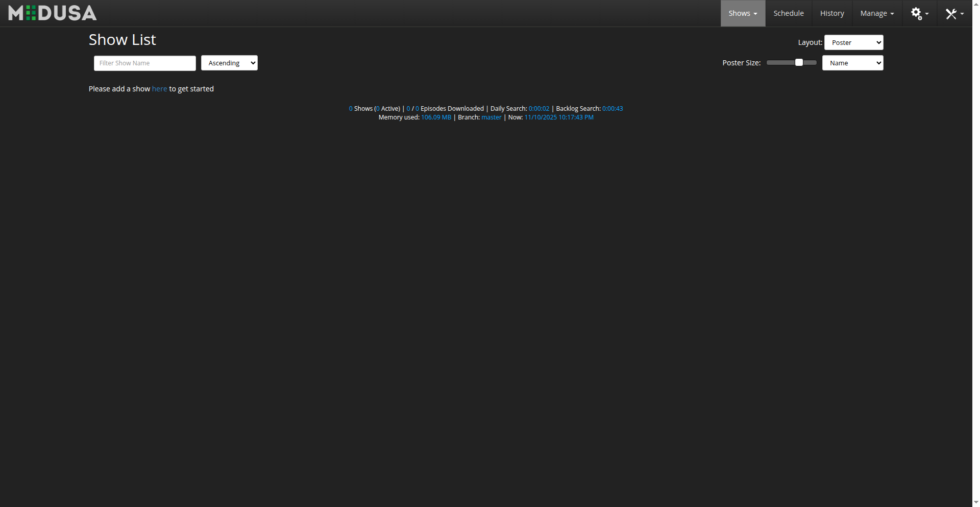
Task: Open the Layout dropdown showing Poster
Action: tap(853, 42)
